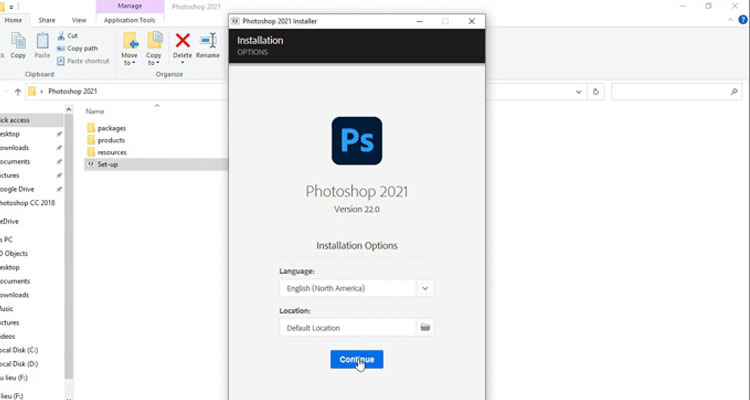This screenshot has height=400, width=750.
Task: Click the Explorer search box
Action: coord(677,91)
